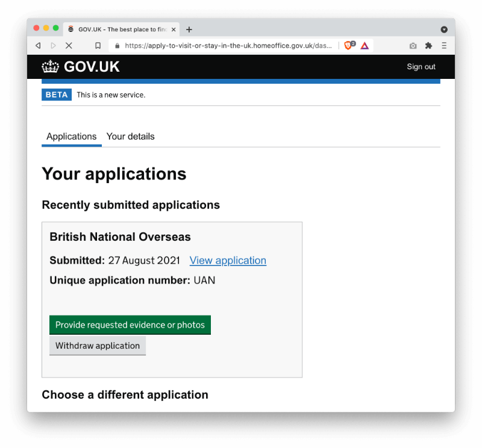Click the padlock site security icon
The image size is (482, 448).
pos(117,46)
